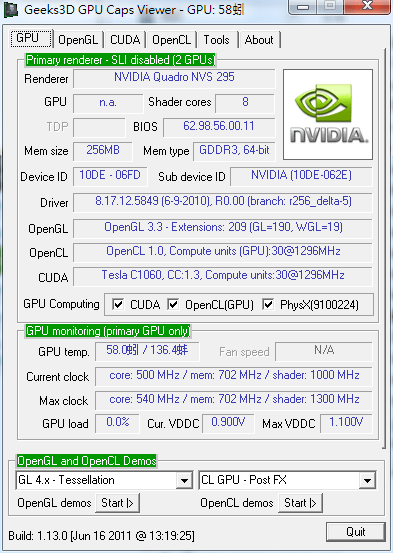The image size is (393, 553).
Task: Click the Build: 1.13.0 version text
Action: pos(101,536)
